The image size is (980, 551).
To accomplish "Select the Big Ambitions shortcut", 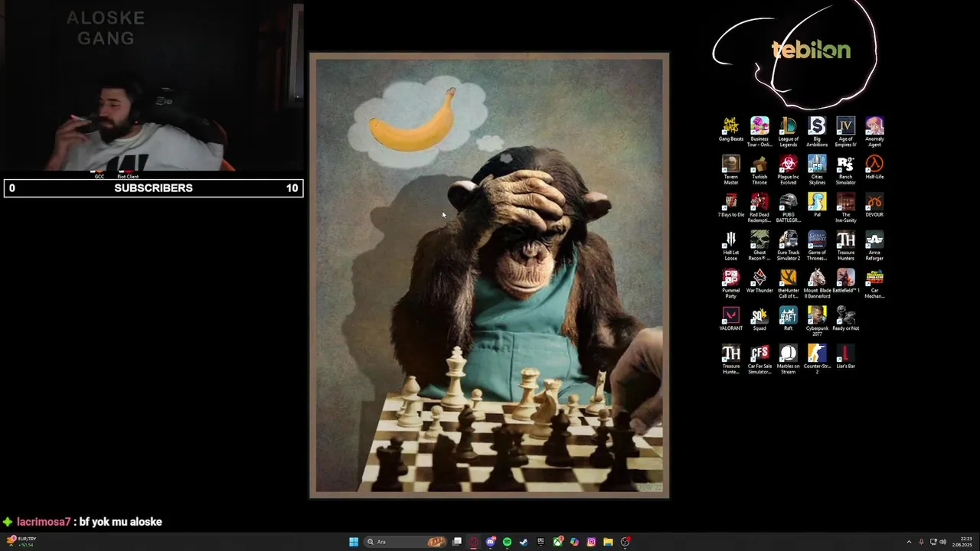I will (x=817, y=132).
